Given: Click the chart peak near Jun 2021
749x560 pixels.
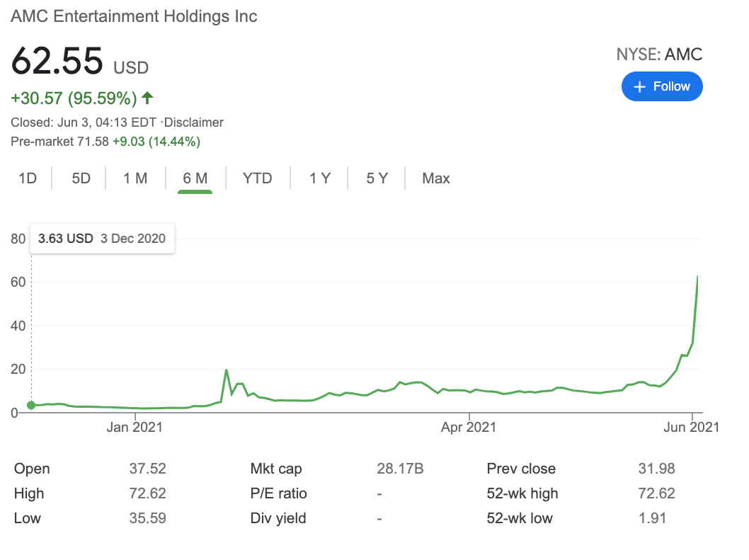Looking at the screenshot, I should [698, 278].
